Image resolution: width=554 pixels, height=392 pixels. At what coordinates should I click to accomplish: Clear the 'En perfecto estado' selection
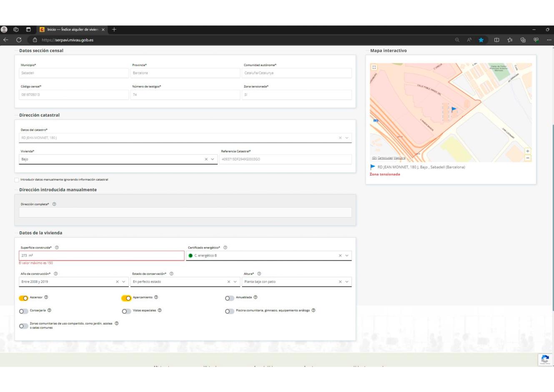[229, 282]
